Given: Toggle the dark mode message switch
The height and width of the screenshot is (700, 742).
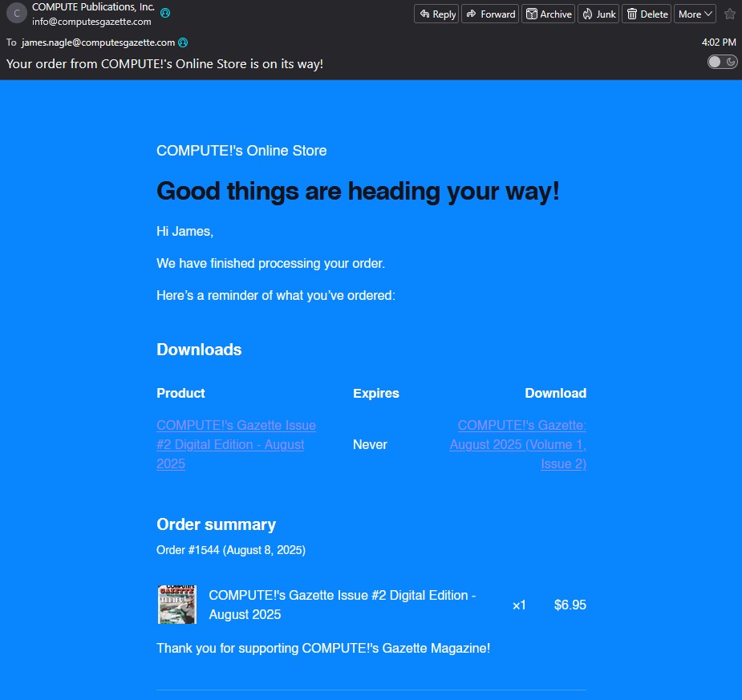Looking at the screenshot, I should click(x=722, y=62).
